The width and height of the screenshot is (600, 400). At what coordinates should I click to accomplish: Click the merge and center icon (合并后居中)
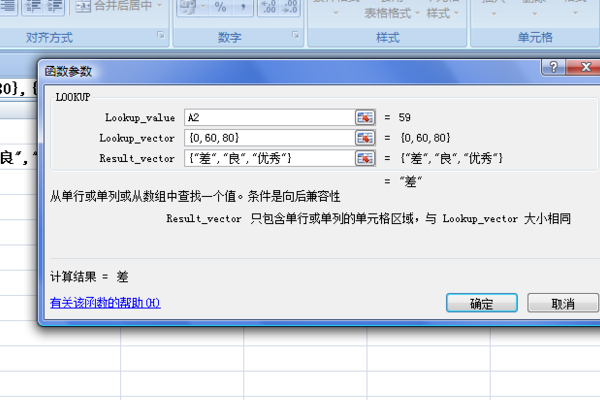point(83,6)
